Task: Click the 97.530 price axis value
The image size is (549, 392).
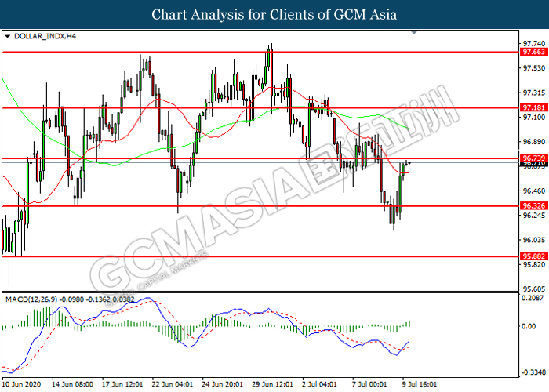Action: pos(534,68)
